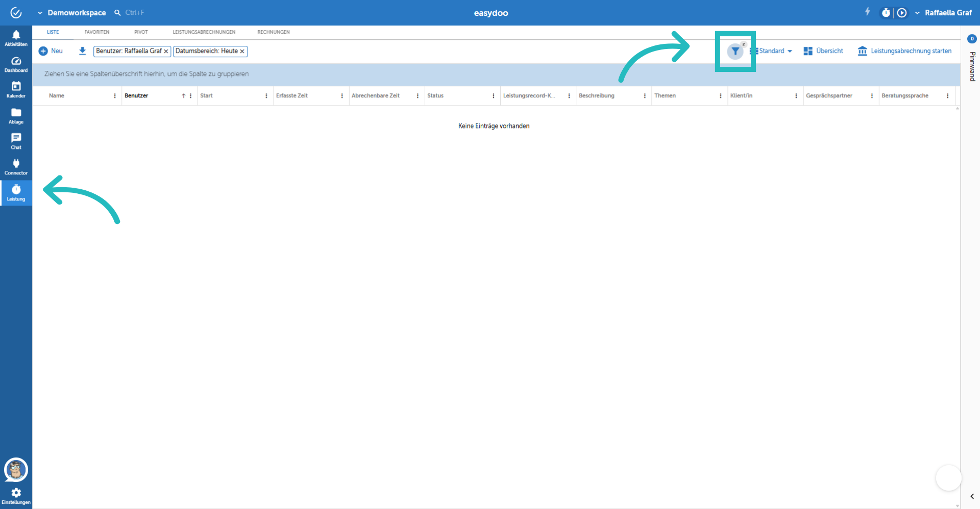The height and width of the screenshot is (509, 980).
Task: Open the Status column menu
Action: [x=494, y=96]
